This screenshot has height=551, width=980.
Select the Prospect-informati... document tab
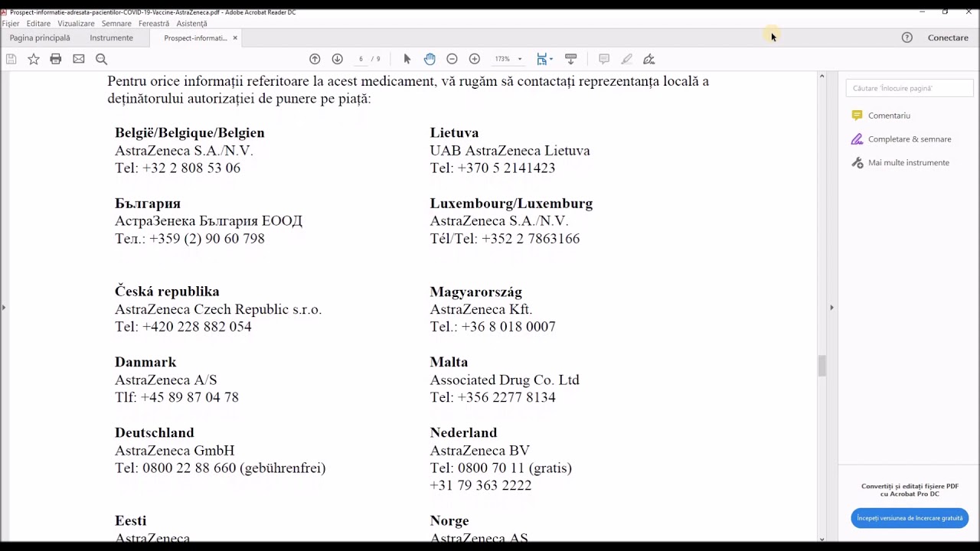click(195, 37)
